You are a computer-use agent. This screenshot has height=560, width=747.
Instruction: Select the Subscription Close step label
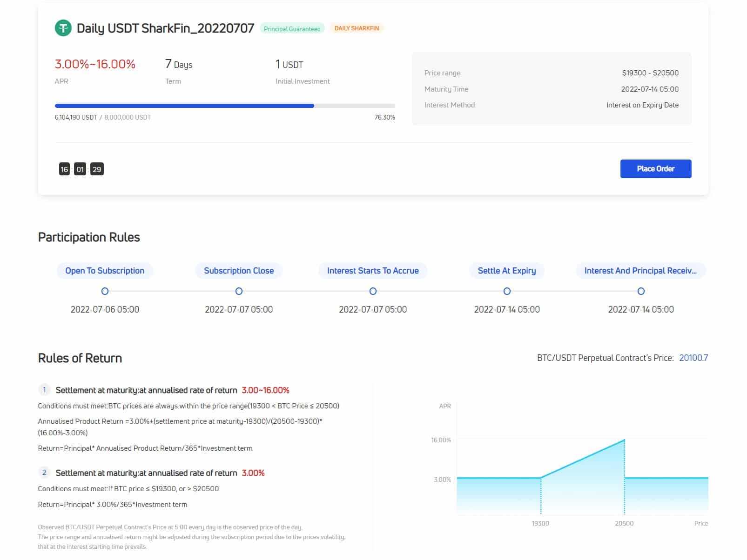(239, 271)
